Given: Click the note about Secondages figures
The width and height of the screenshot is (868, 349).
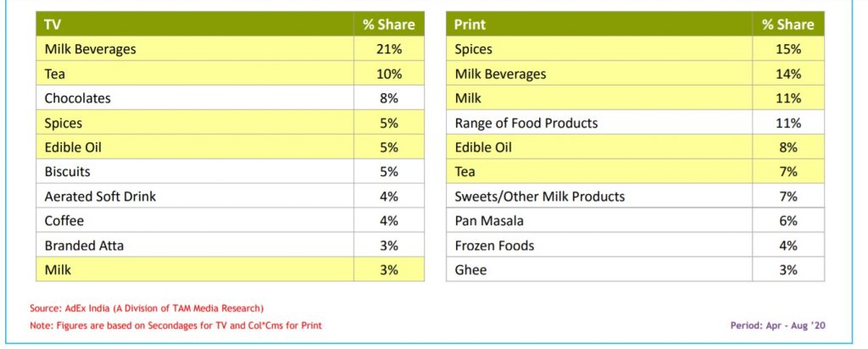Looking at the screenshot, I should (x=175, y=324).
